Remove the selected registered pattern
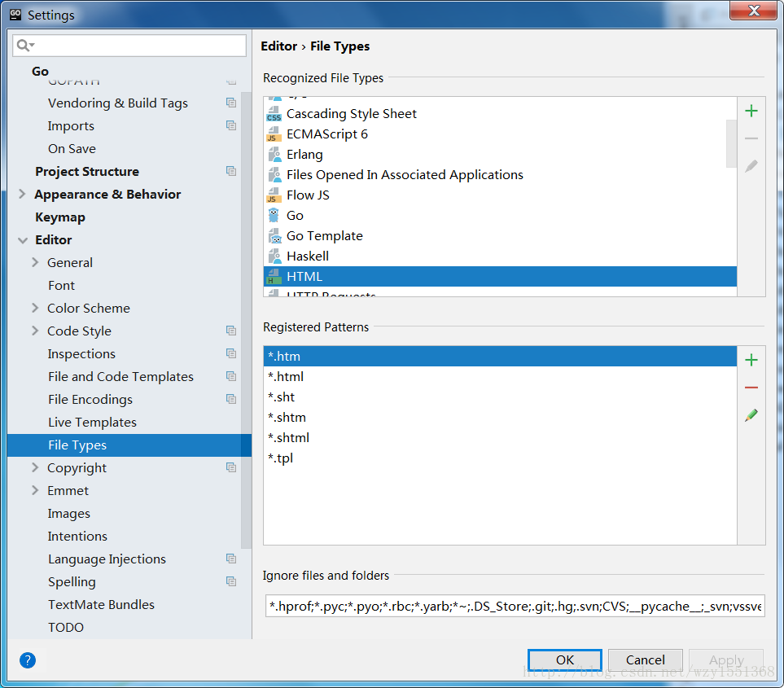 click(x=751, y=388)
